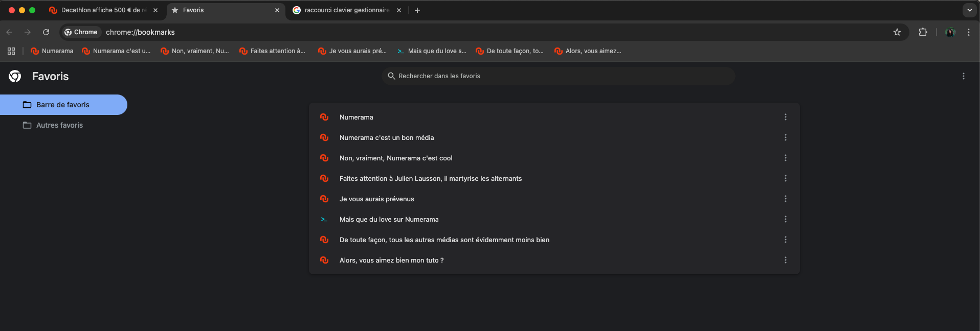Viewport: 980px width, 331px height.
Task: Open 'Non, vraiment, Nu...' in the bookmarks bar
Action: (x=195, y=51)
